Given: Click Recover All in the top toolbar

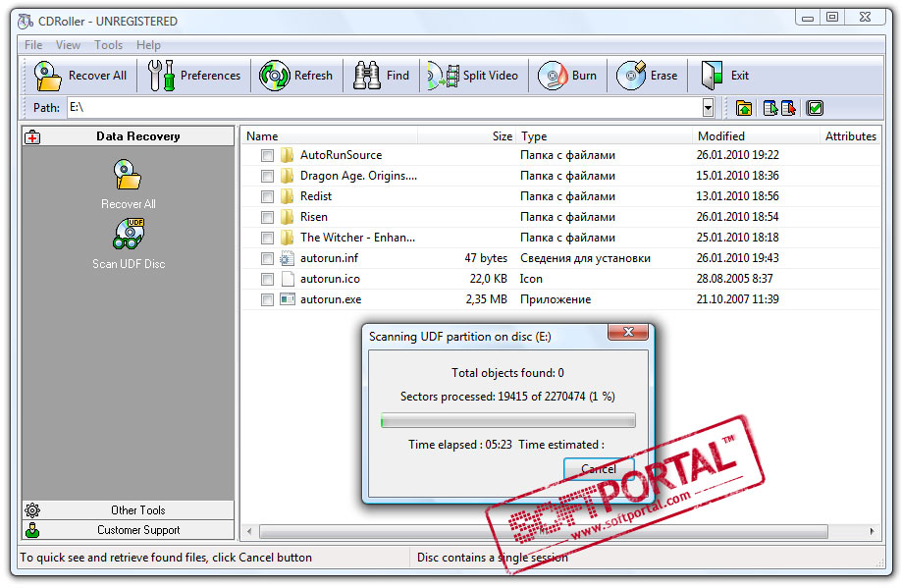Looking at the screenshot, I should (x=79, y=76).
